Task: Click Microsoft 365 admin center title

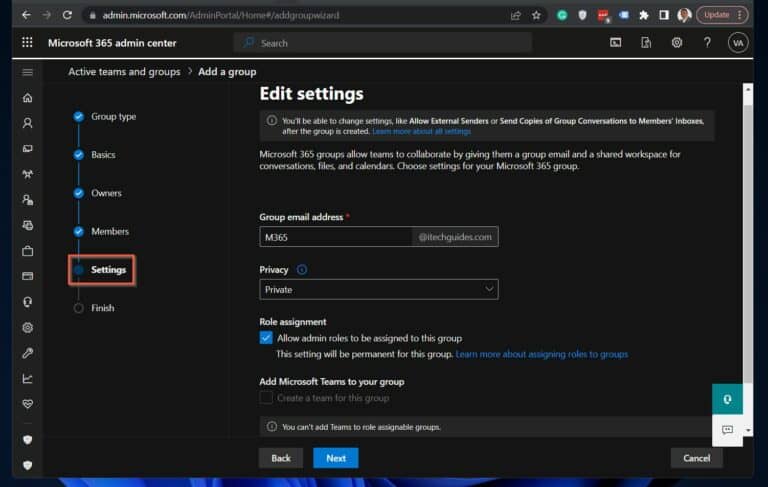Action: coord(112,43)
